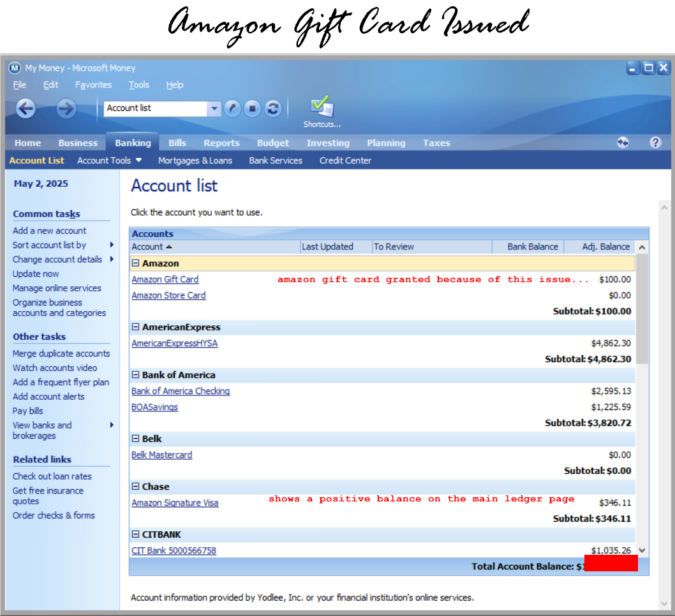Switch to the Taxes tab
Image resolution: width=675 pixels, height=616 pixels.
[x=436, y=143]
